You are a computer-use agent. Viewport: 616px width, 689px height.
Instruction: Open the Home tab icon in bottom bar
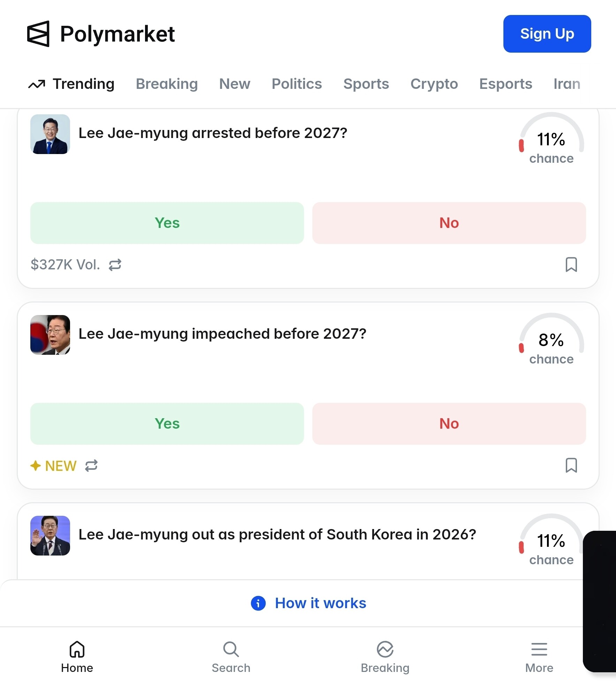tap(77, 649)
